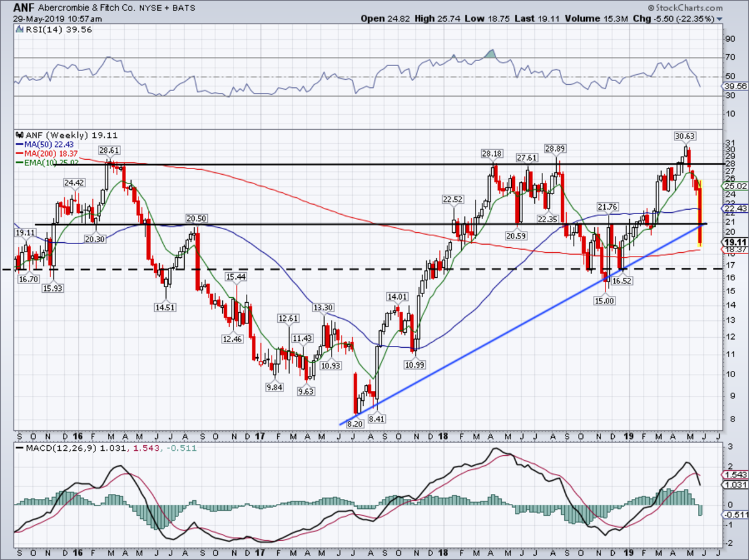
Task: Click the 21.76 price label
Action: coord(607,207)
